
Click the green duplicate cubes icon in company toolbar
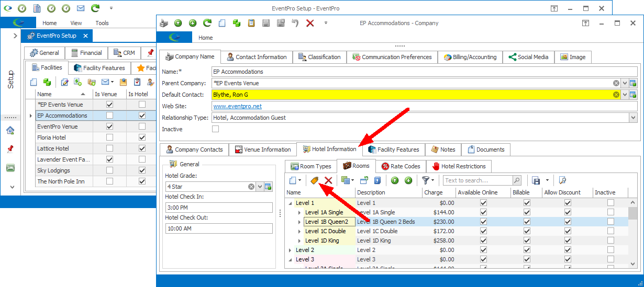(237, 23)
